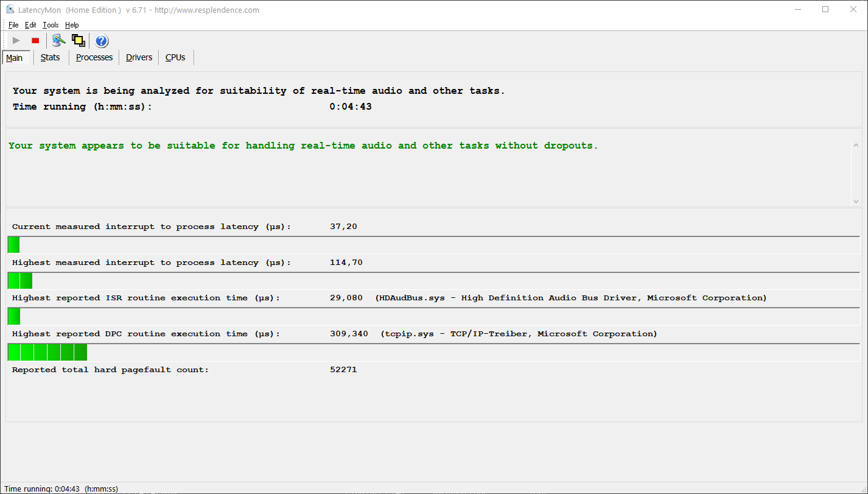Click the Start monitoring play button
Image resolution: width=868 pixels, height=494 pixels.
pyautogui.click(x=16, y=41)
